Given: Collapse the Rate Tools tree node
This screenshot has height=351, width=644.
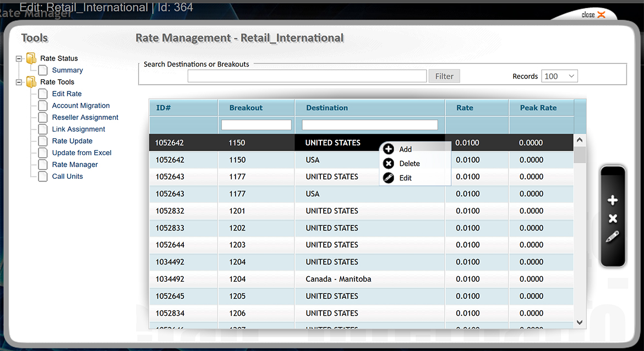Looking at the screenshot, I should click(19, 82).
